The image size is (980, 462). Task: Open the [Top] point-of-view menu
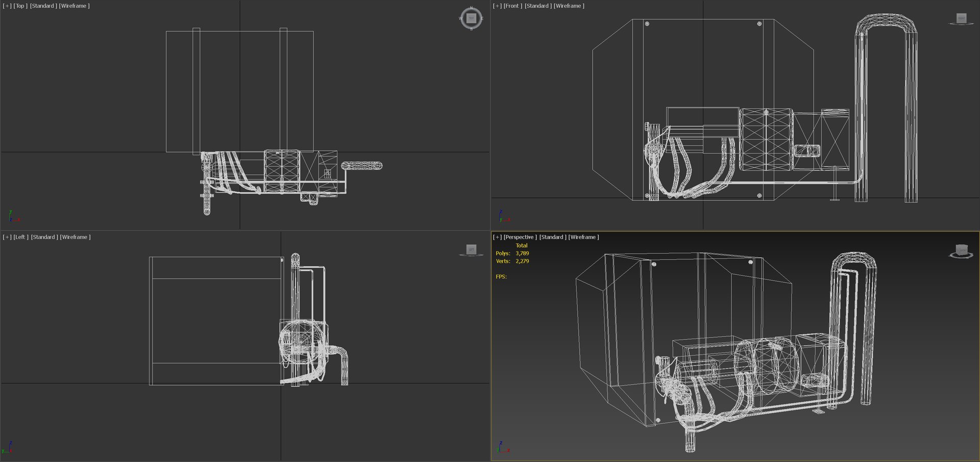(x=20, y=6)
